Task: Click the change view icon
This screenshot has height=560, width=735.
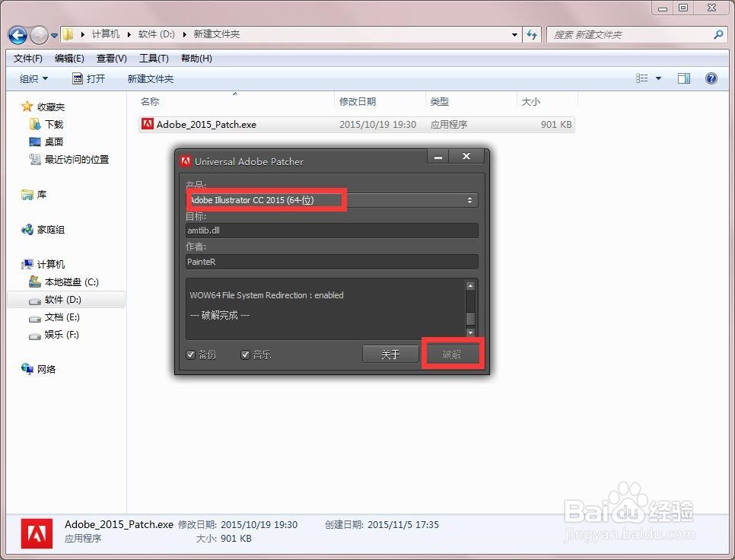Action: point(641,78)
